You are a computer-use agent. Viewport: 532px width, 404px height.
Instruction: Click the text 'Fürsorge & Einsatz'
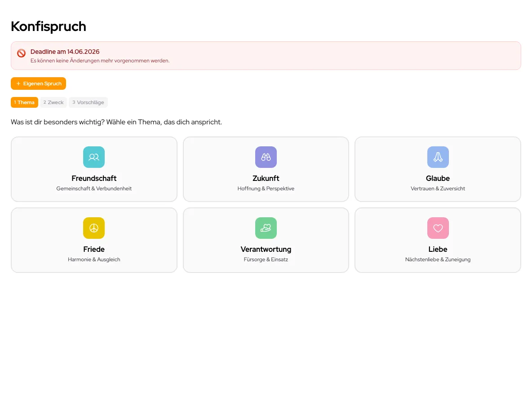tap(266, 259)
